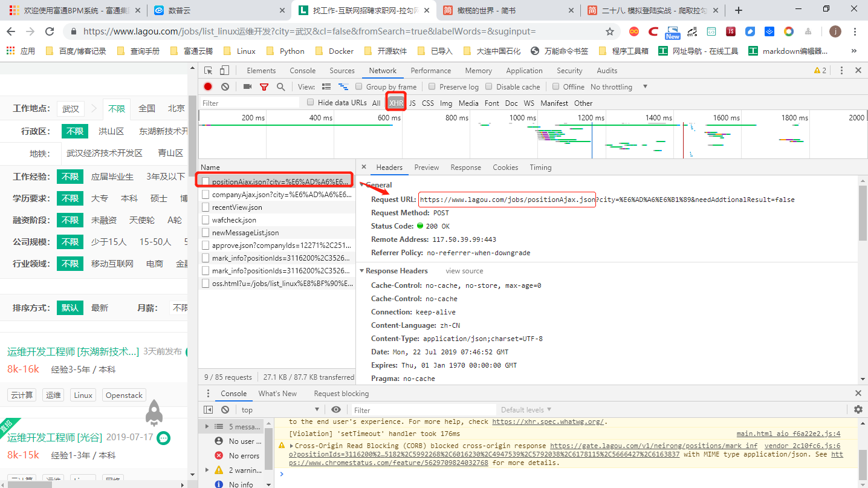The image size is (868, 488).
Task: Open the Performance panel tab
Action: (x=431, y=71)
